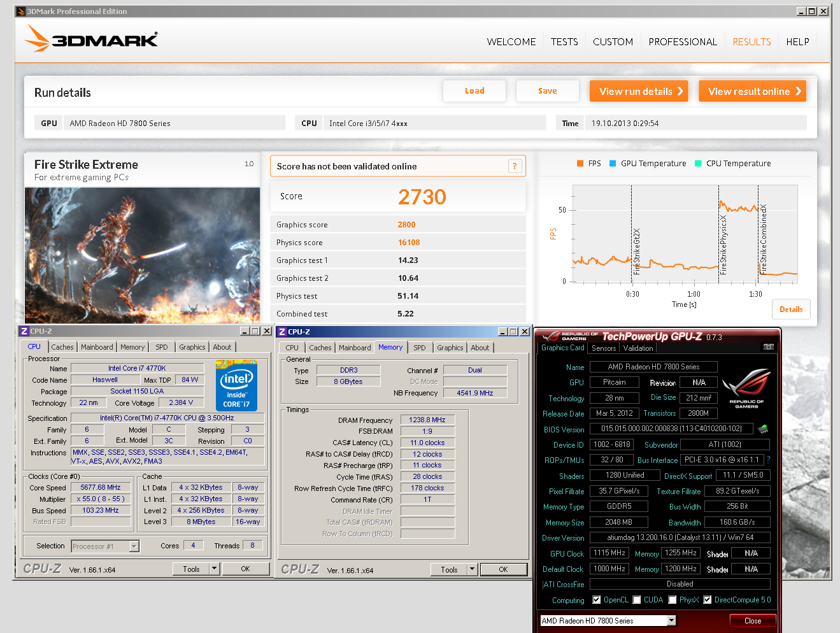Close the CPU-Z window showing the CPU tab
The height and width of the screenshot is (633, 840).
coord(267,331)
